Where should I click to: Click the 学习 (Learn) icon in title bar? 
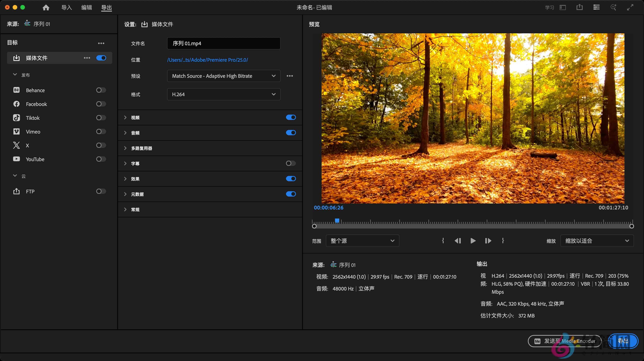click(549, 7)
